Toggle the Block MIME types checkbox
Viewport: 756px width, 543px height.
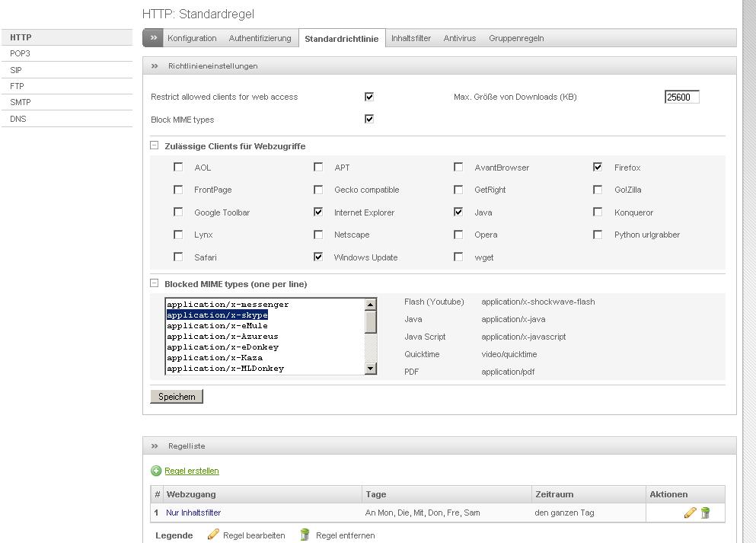[369, 119]
